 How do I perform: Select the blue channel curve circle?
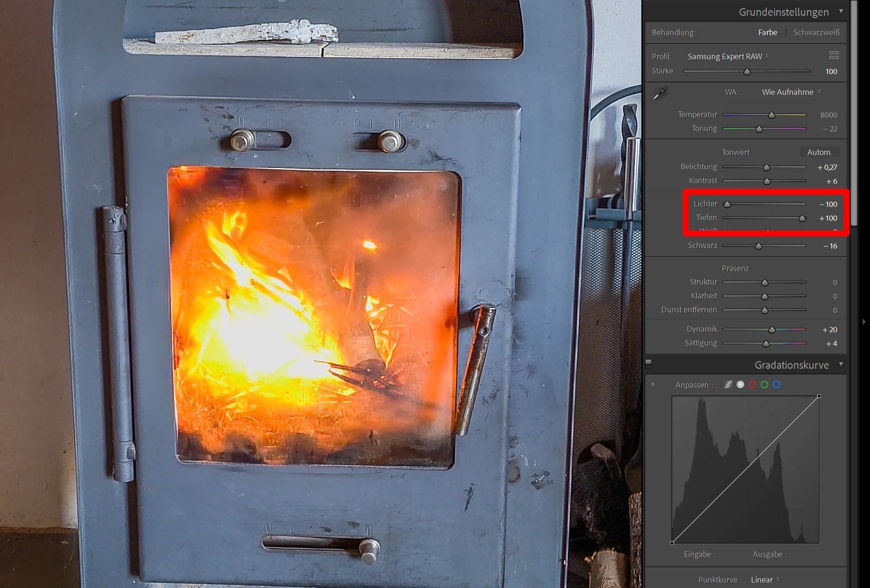(777, 384)
